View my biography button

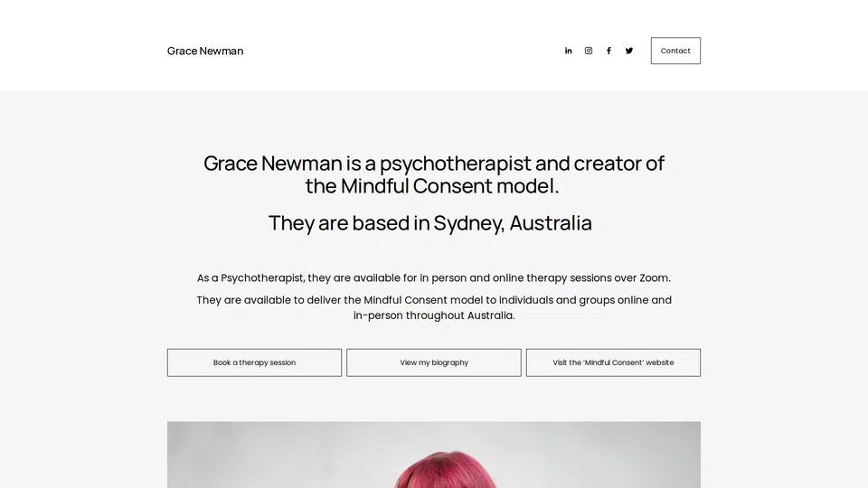[x=434, y=362]
